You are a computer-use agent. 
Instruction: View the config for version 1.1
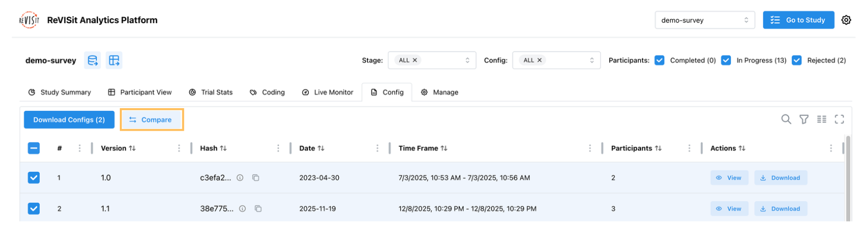(x=729, y=209)
